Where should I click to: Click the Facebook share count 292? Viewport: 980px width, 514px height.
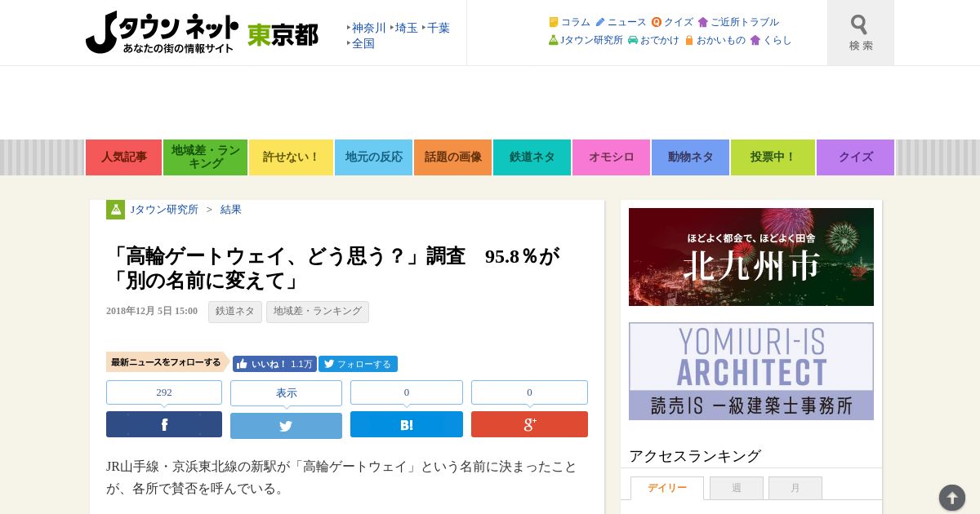164,392
